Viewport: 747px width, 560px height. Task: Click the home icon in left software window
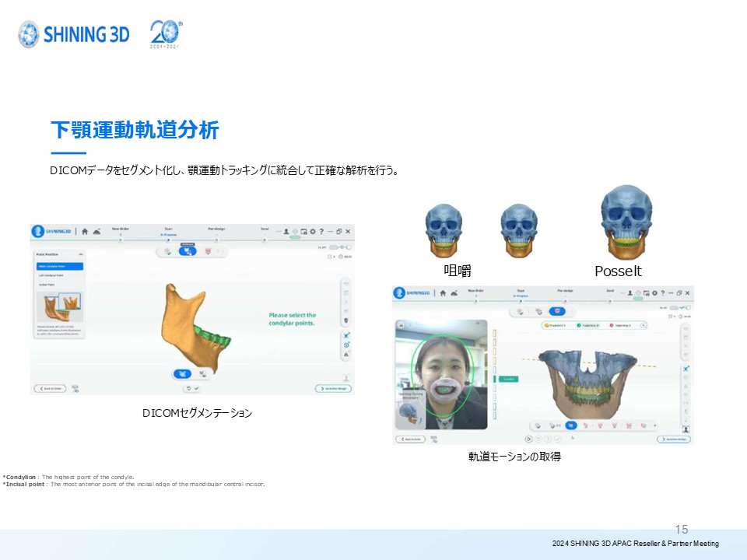(85, 232)
